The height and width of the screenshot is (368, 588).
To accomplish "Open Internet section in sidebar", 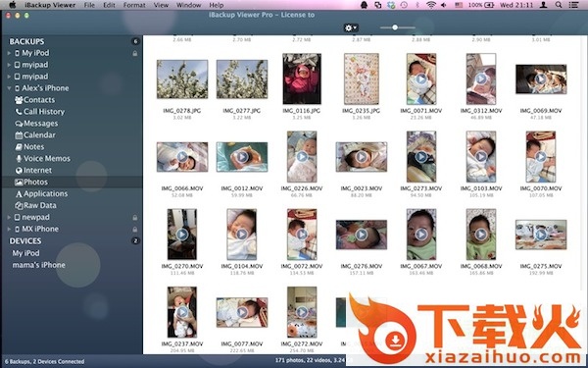I will point(33,170).
